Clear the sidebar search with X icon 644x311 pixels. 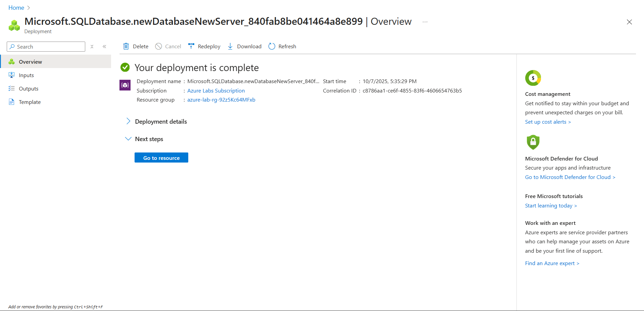coord(92,47)
